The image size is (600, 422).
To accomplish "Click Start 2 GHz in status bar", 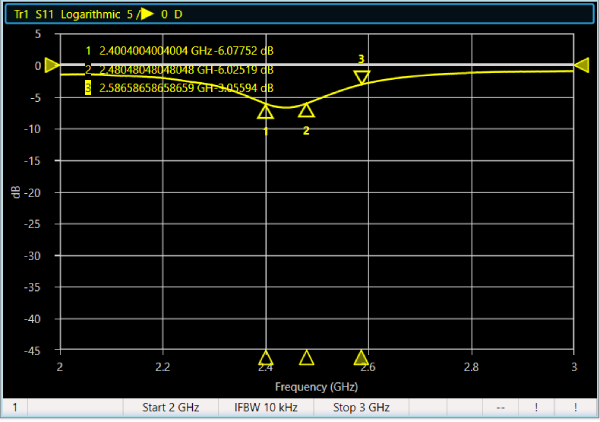I will (x=171, y=408).
